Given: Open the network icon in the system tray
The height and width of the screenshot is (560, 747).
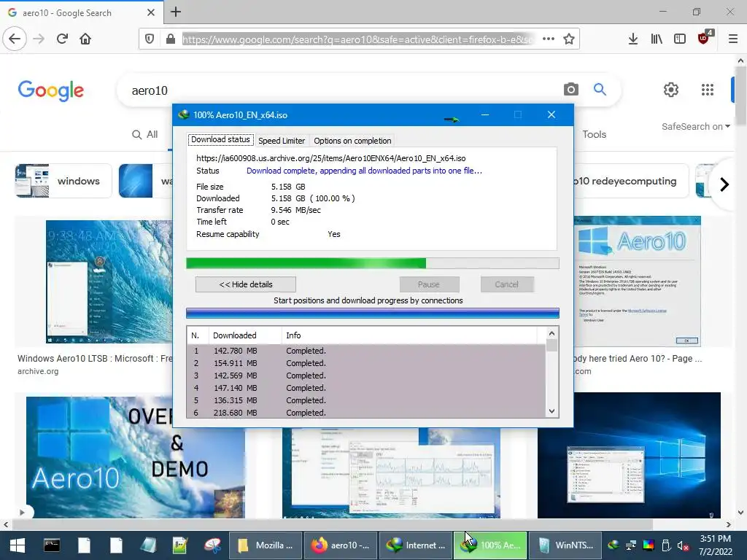Looking at the screenshot, I should tap(631, 545).
